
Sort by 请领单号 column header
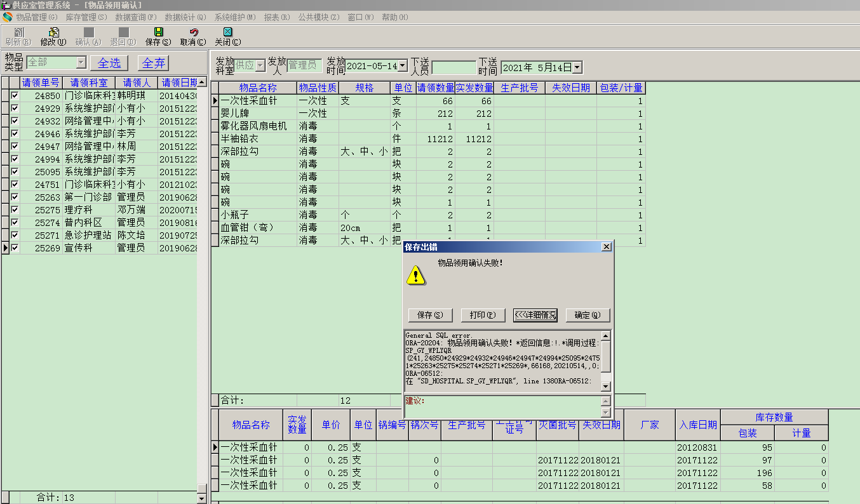(41, 83)
